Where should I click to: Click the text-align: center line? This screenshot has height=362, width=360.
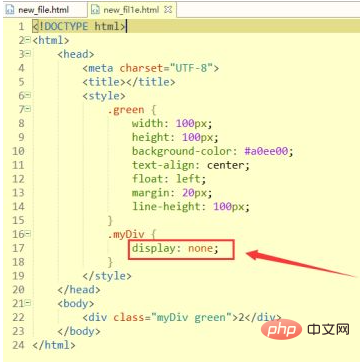coord(191,165)
